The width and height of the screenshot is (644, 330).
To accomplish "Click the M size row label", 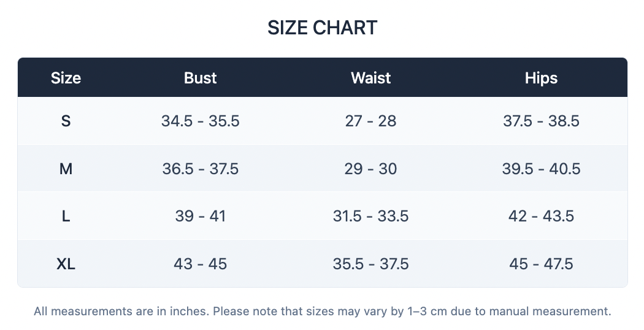I will (x=66, y=169).
